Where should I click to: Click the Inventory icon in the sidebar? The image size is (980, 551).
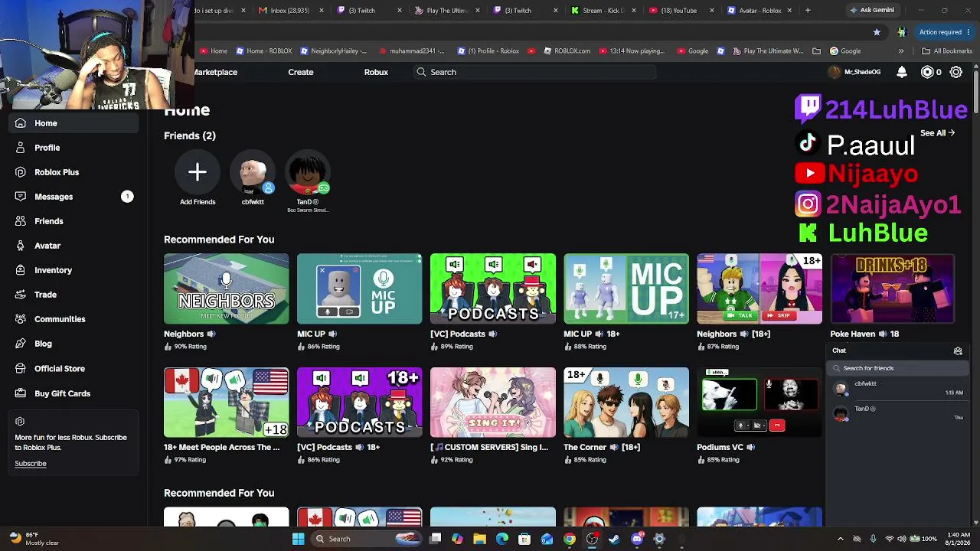pyautogui.click(x=20, y=270)
